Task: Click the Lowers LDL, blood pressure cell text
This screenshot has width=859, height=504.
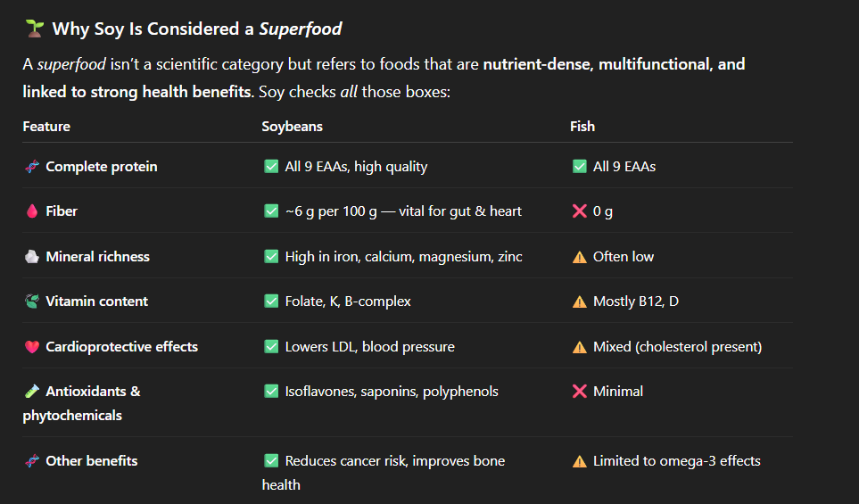Action: [369, 347]
